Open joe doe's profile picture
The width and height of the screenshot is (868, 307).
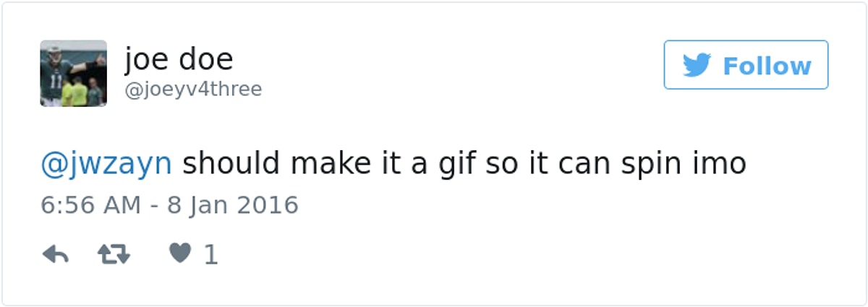pos(73,74)
